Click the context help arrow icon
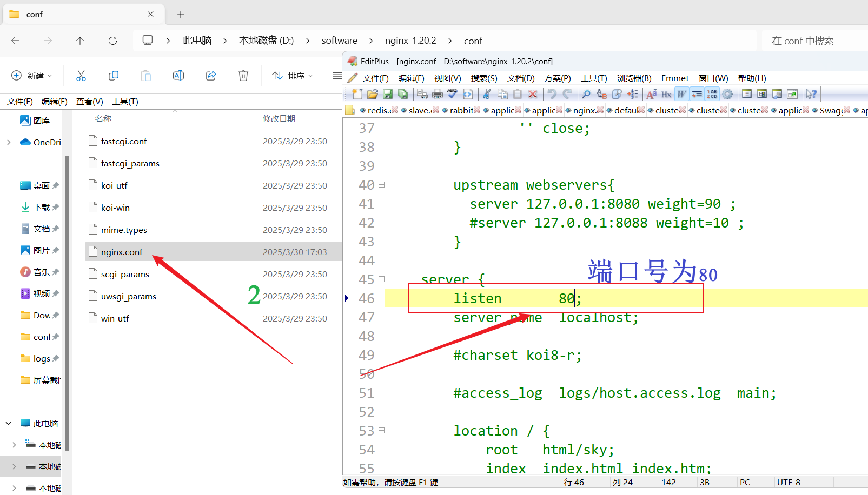The image size is (868, 495). point(811,94)
